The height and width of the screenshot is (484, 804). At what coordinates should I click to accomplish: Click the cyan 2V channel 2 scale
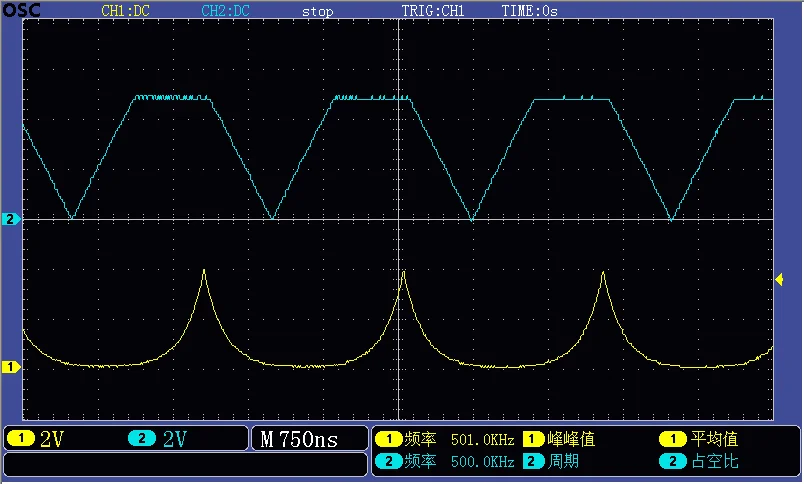175,439
